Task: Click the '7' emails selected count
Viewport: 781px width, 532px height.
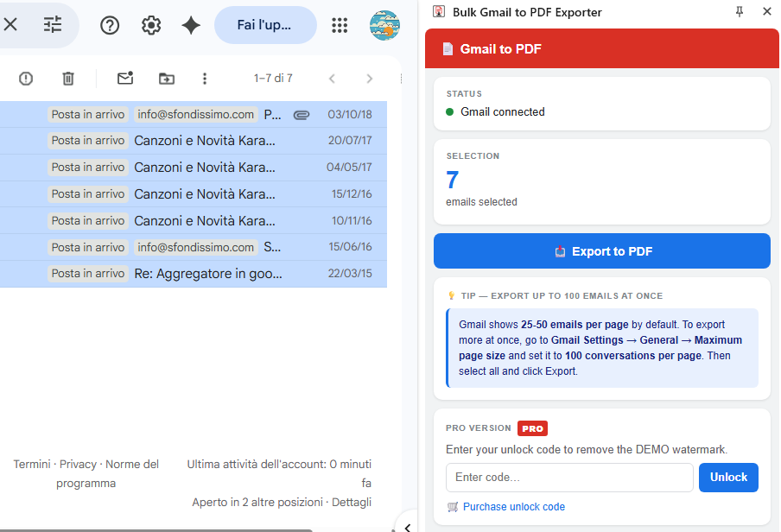Action: click(x=452, y=180)
